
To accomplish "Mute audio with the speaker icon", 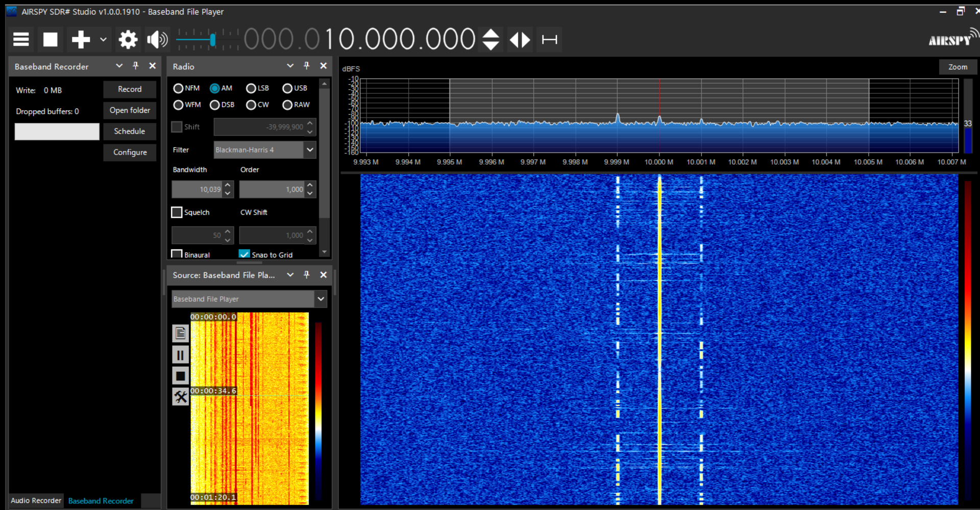I will click(157, 39).
